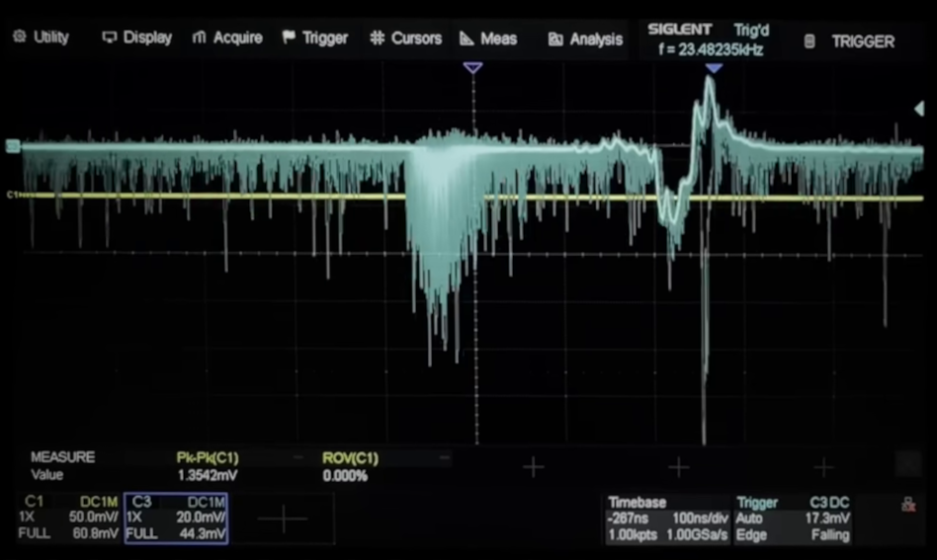Select the ROV(C1) measurement
Image resolution: width=937 pixels, height=560 pixels.
click(x=350, y=458)
